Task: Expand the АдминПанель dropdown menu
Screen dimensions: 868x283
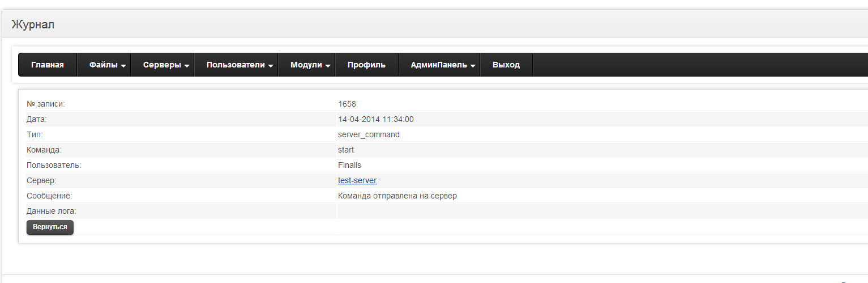Action: coord(443,65)
